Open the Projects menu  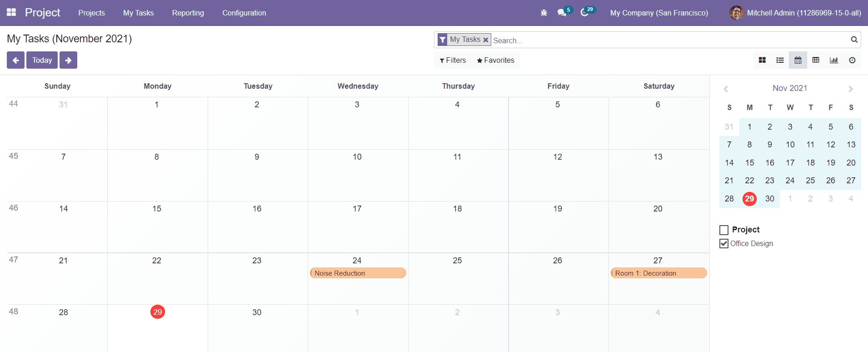pos(91,13)
